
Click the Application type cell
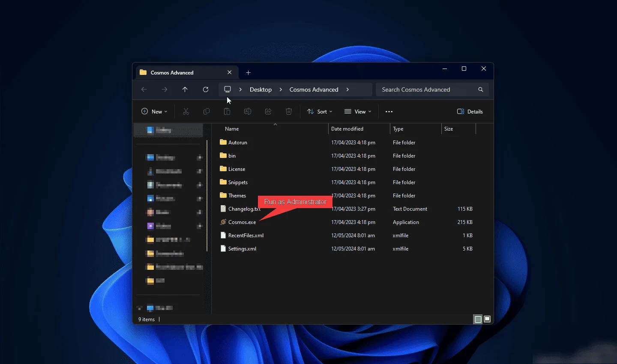(406, 222)
